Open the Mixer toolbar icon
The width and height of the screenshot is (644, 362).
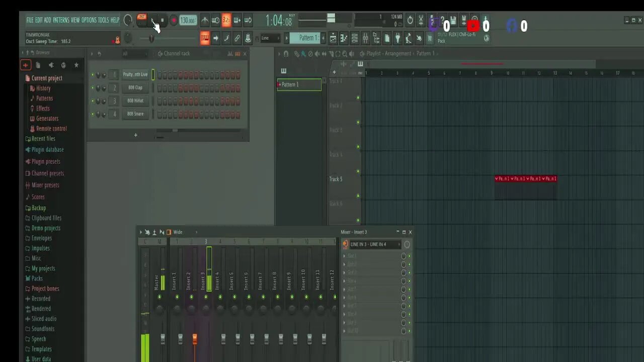(x=365, y=38)
